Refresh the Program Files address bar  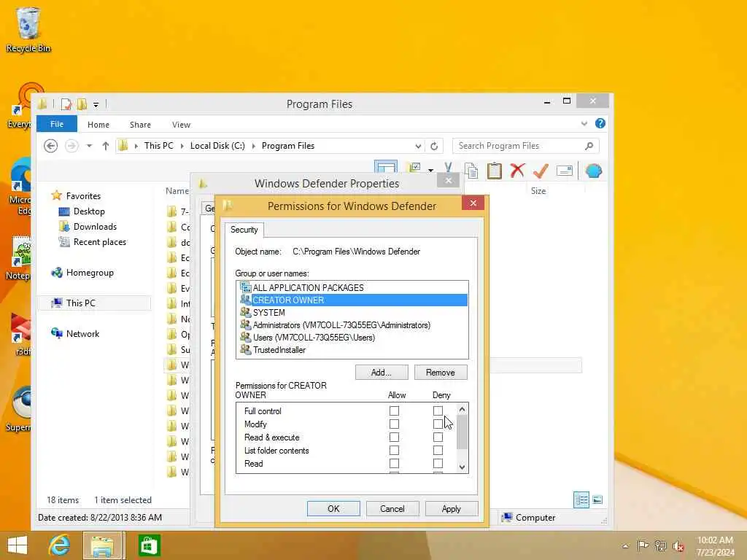click(434, 146)
